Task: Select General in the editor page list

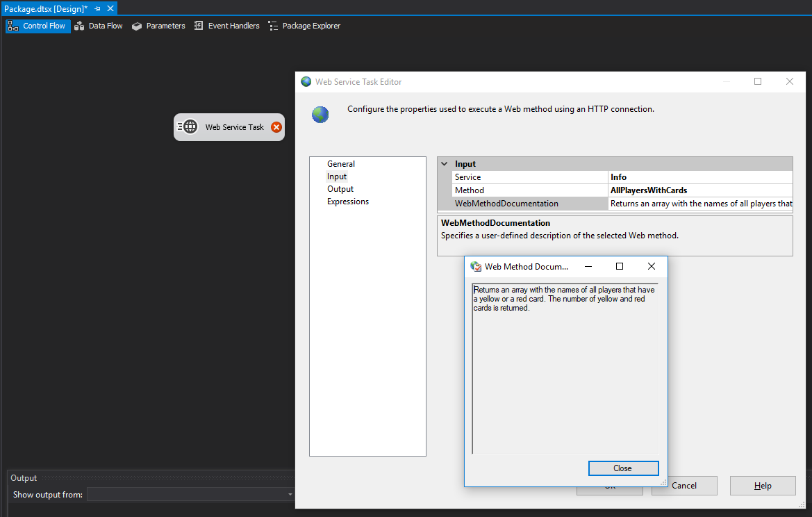Action: 341,164
